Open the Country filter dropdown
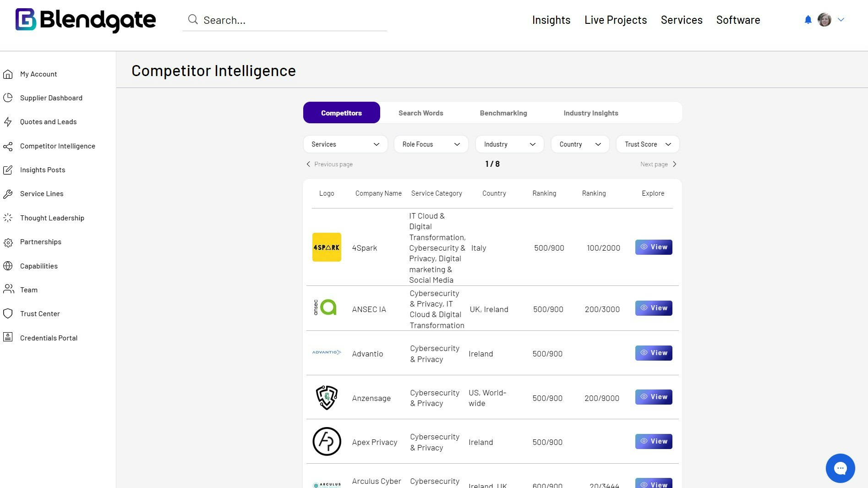 click(x=580, y=144)
